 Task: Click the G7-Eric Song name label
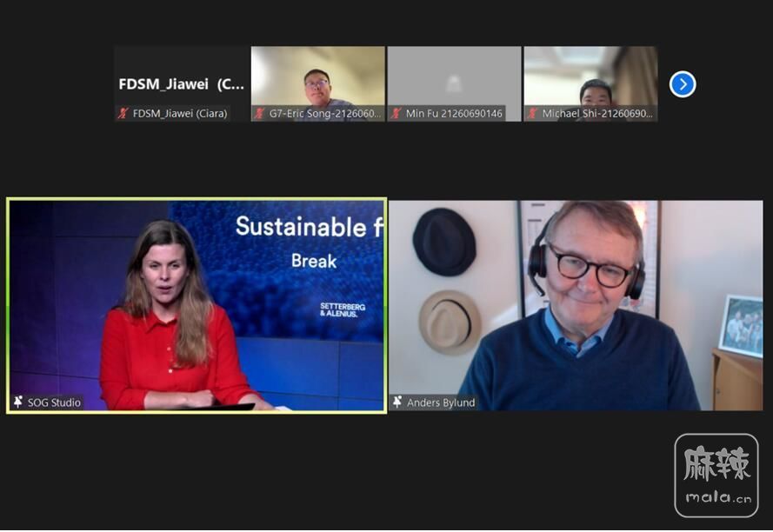324,114
